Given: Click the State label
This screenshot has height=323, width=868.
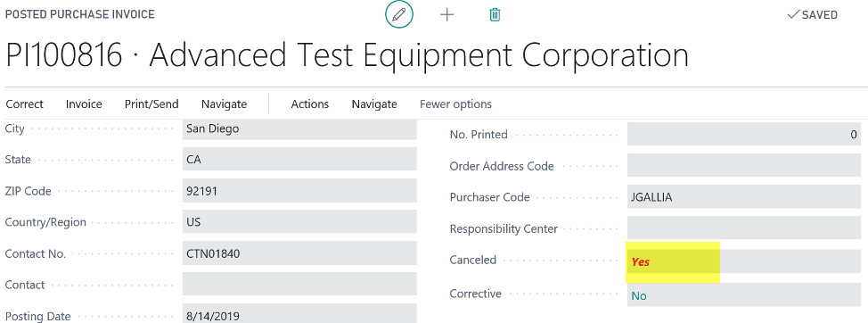Looking at the screenshot, I should (x=18, y=160).
